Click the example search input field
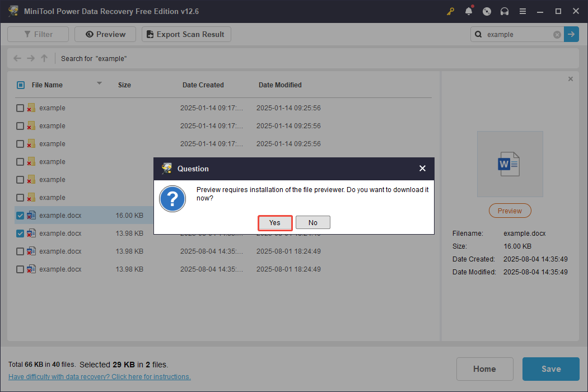The image size is (588, 392). (x=517, y=35)
